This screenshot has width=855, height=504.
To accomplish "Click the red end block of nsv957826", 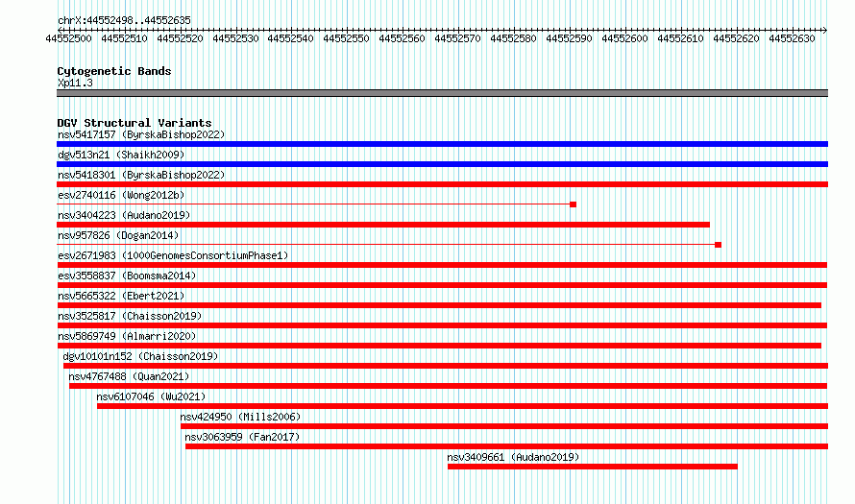I will (x=719, y=245).
